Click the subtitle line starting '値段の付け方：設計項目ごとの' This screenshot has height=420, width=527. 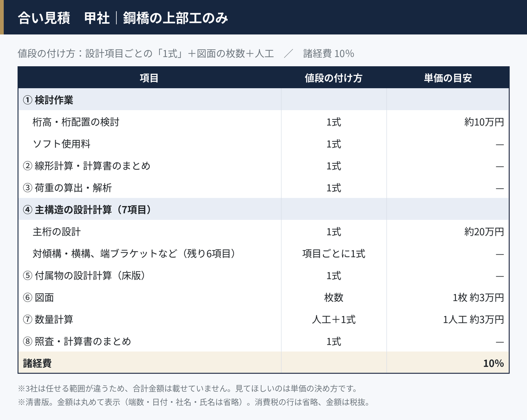[x=186, y=54]
